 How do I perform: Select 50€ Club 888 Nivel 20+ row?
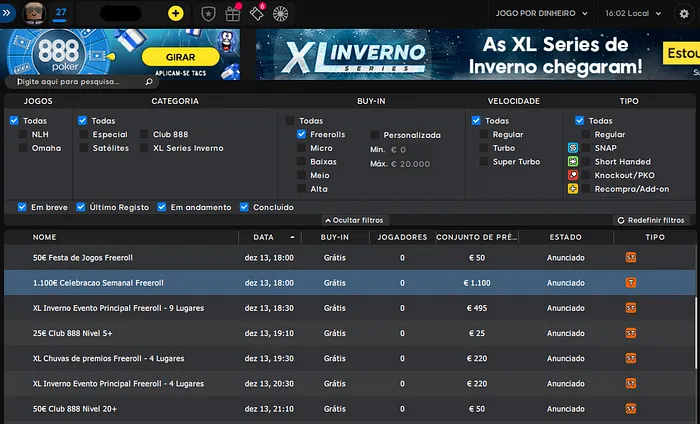(350, 409)
